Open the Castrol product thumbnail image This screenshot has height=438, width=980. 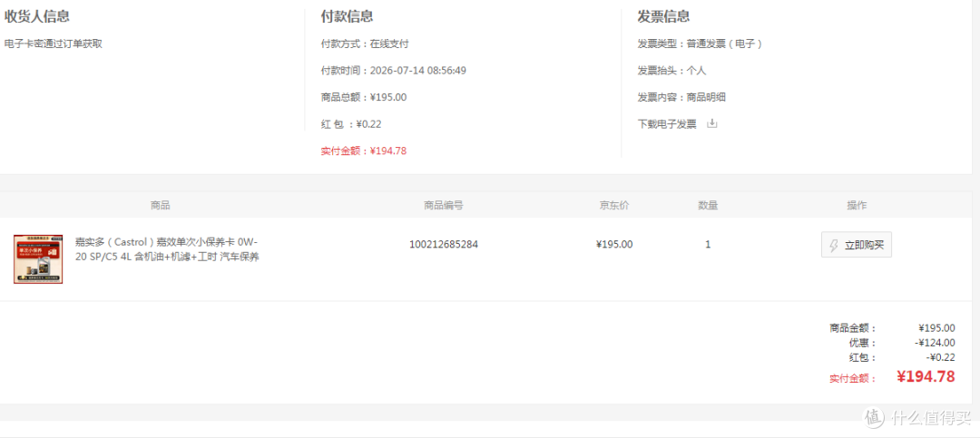point(38,259)
